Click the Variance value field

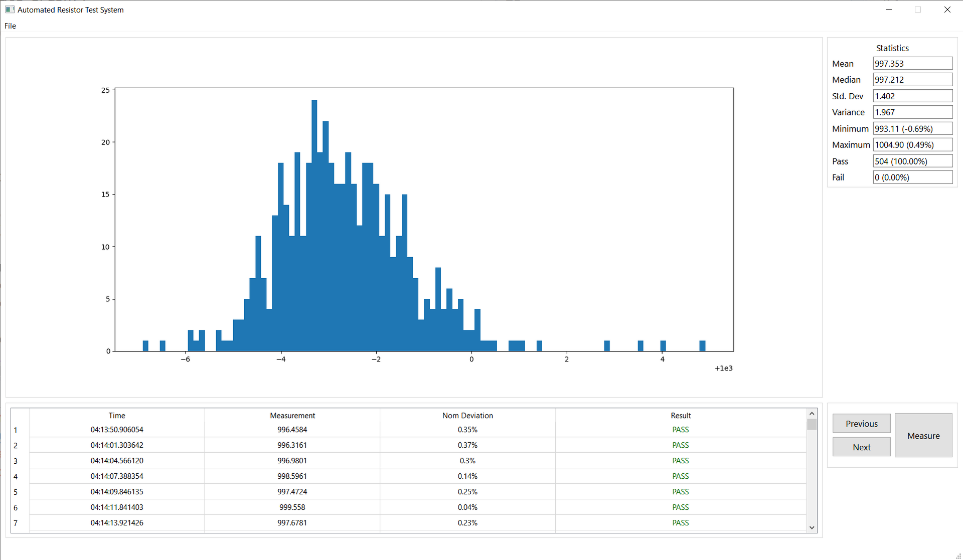coord(912,112)
